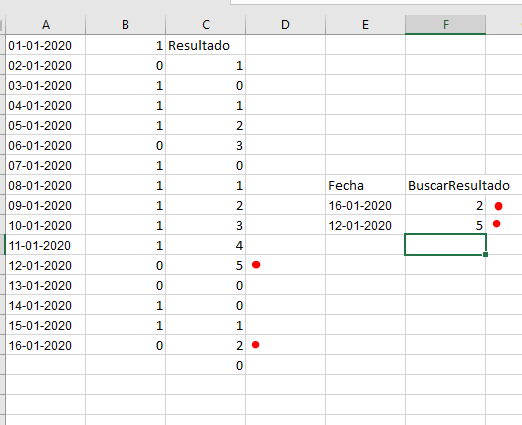
Task: Click the red dot next to result 5 in column D
Action: (x=256, y=265)
